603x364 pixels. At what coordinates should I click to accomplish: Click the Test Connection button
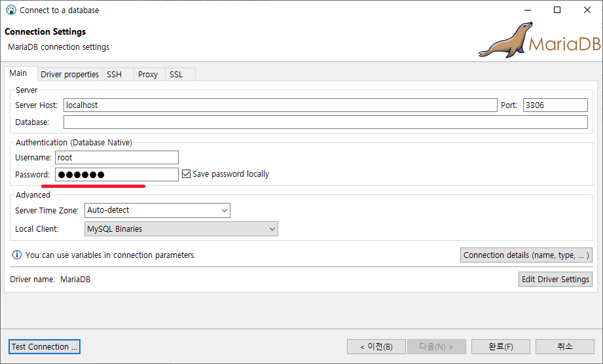(x=45, y=347)
